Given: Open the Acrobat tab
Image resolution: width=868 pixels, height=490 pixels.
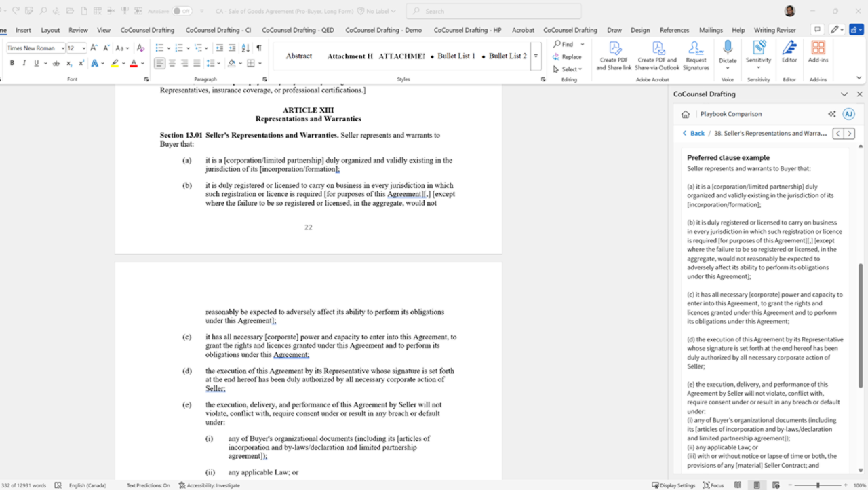Looking at the screenshot, I should click(523, 30).
